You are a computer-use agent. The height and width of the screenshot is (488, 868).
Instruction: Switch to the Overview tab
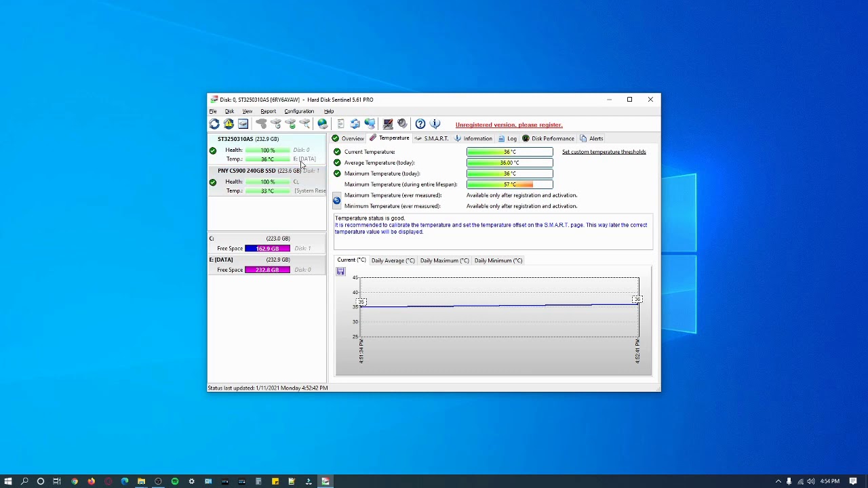348,138
